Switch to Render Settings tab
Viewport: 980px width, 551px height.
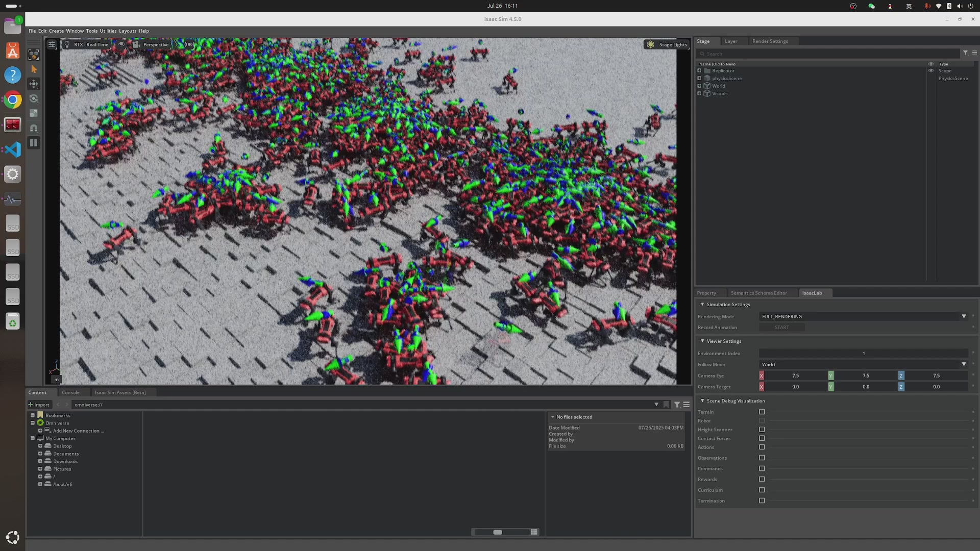(x=770, y=41)
